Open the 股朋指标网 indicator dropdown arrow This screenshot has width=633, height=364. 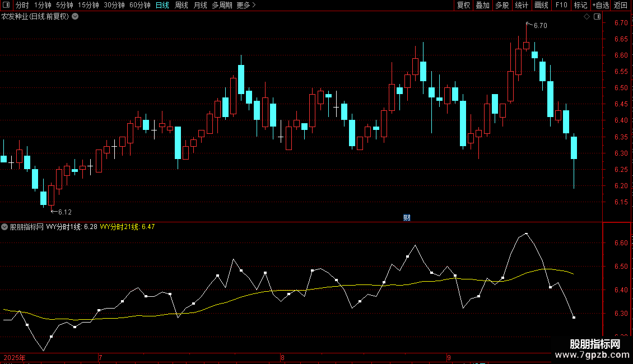4,227
